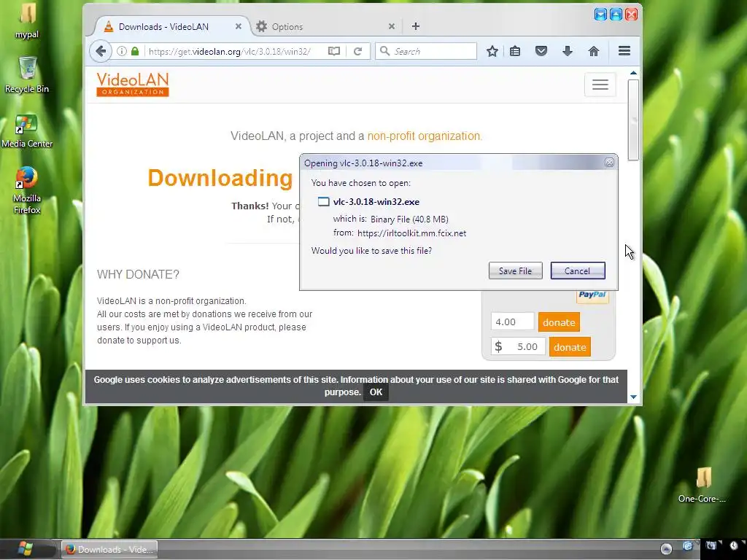
Task: Expand the VideoLAN site navigation menu
Action: [x=600, y=85]
